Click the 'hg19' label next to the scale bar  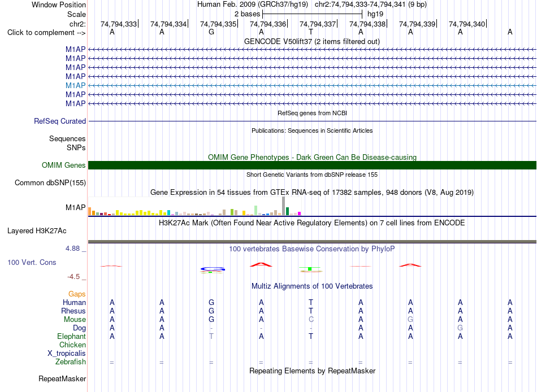click(375, 14)
